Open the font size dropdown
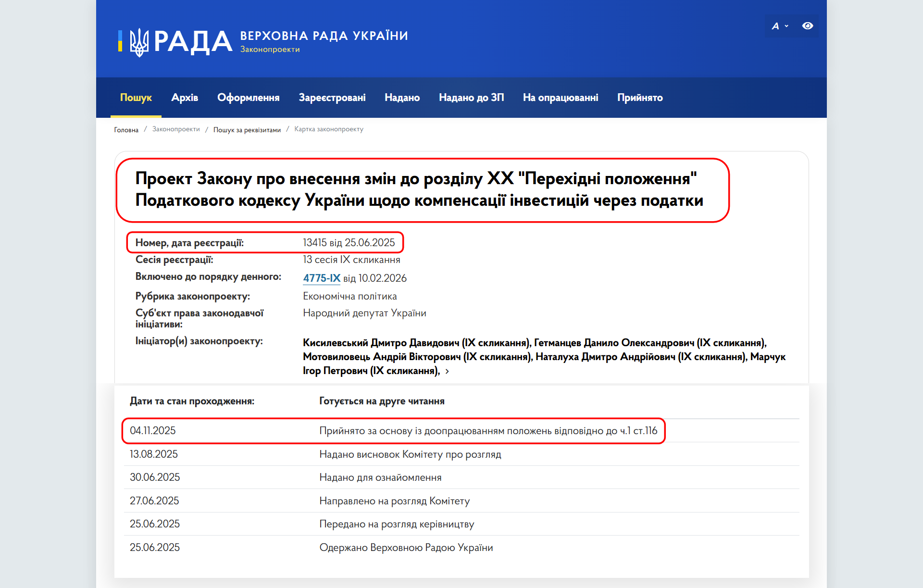This screenshot has width=923, height=588. point(780,26)
